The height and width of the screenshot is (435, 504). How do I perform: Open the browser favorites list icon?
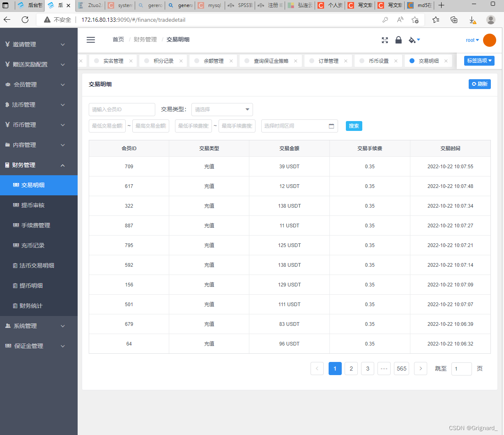click(x=436, y=19)
